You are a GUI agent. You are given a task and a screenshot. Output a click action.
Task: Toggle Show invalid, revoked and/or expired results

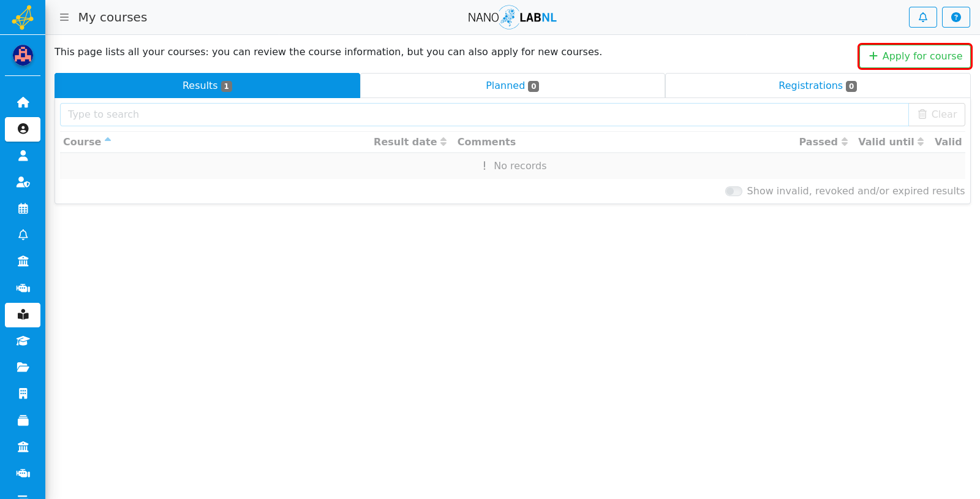(733, 191)
